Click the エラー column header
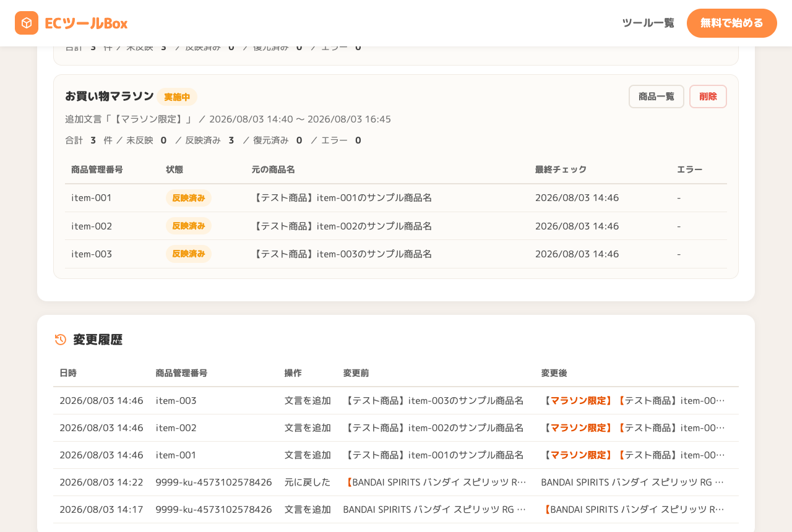792x532 pixels. point(690,169)
